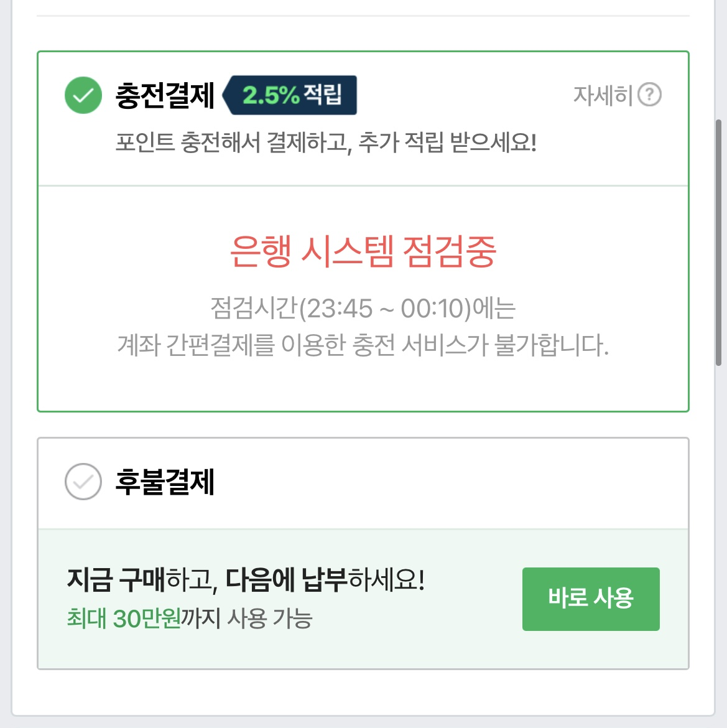
Task: Click the 충전결제 card header area
Action: 363,119
